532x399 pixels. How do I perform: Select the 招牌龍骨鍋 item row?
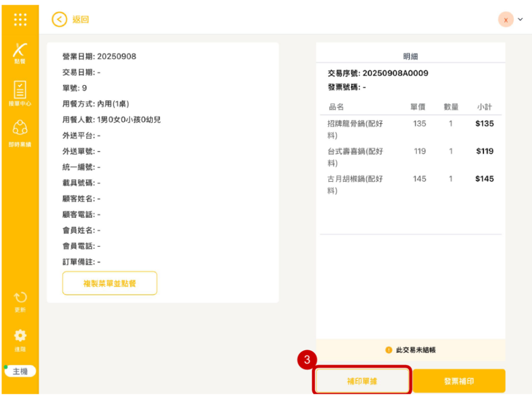410,129
